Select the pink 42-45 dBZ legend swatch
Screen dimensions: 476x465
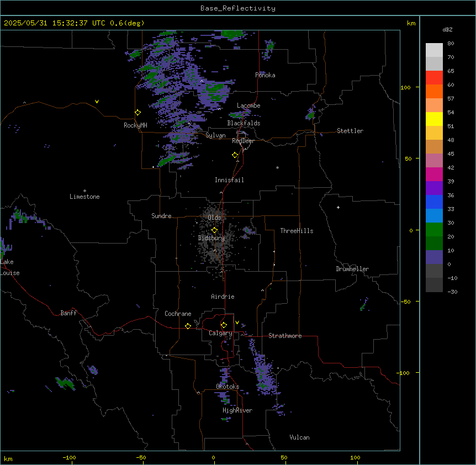click(x=434, y=161)
